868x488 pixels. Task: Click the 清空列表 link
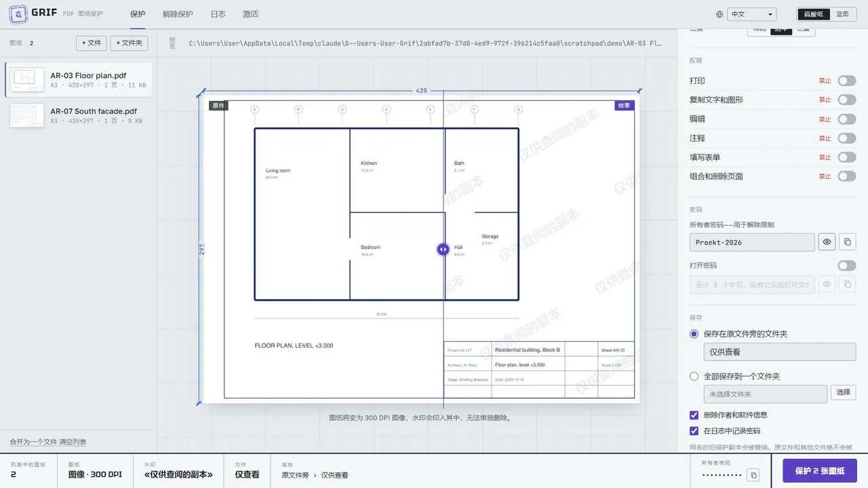[x=73, y=442]
